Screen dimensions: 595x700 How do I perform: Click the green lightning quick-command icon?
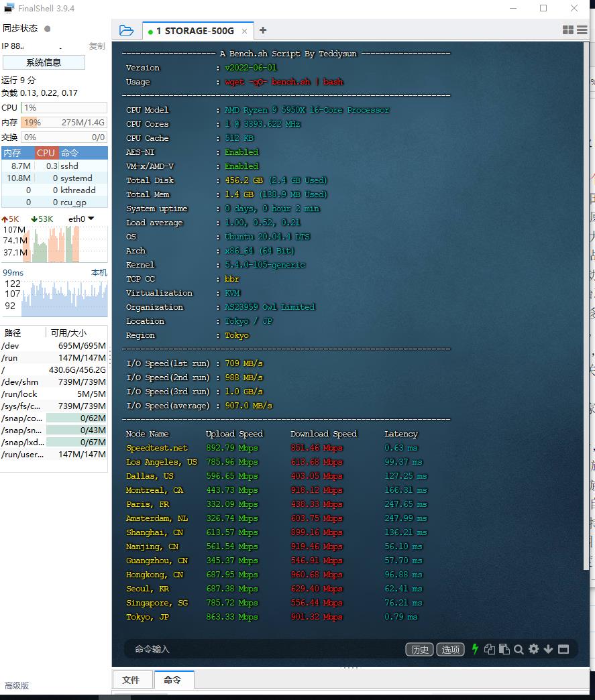click(476, 648)
